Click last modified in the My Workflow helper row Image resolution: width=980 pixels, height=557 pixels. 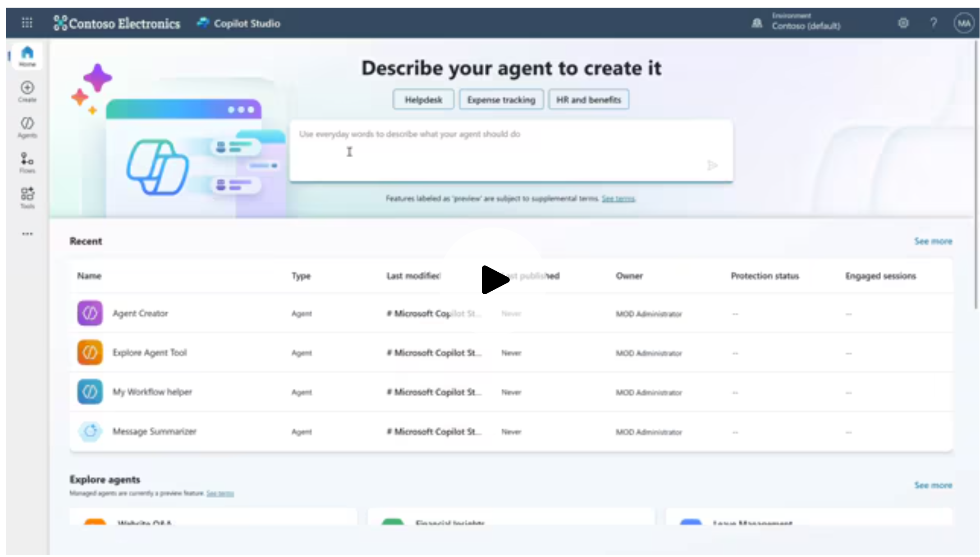point(434,392)
